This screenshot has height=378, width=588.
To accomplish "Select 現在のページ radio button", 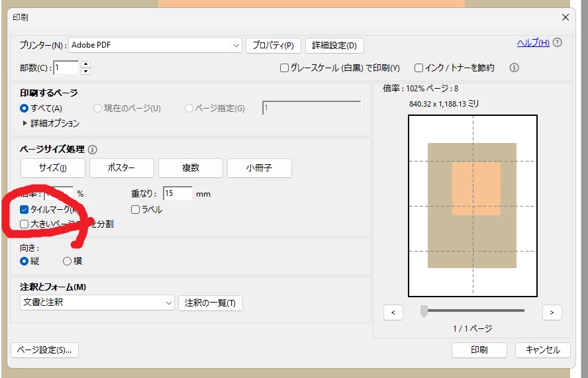I will [97, 109].
